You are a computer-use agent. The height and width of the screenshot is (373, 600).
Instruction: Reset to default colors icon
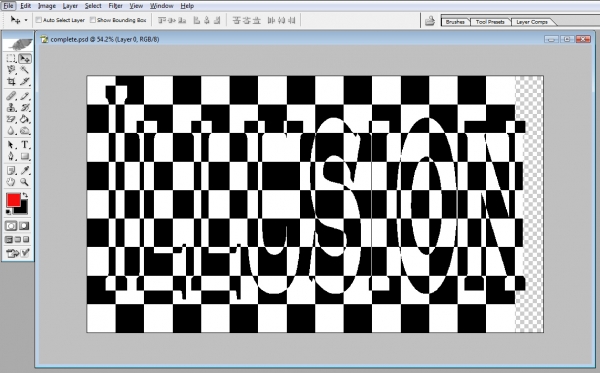[8, 212]
